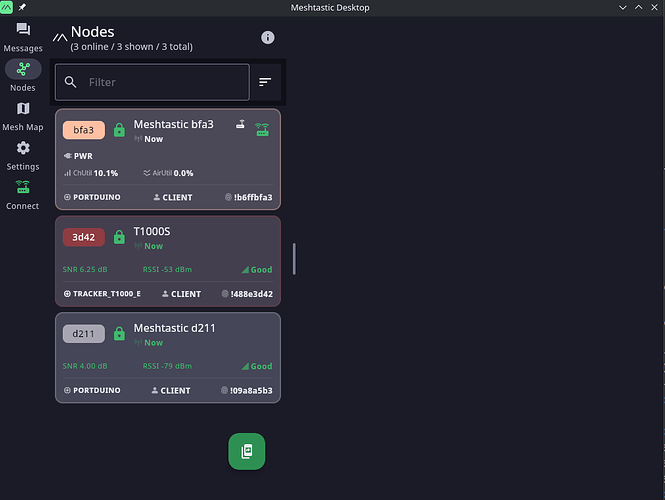Click the lock icon on the T1000S card
The height and width of the screenshot is (500, 665).
[119, 237]
